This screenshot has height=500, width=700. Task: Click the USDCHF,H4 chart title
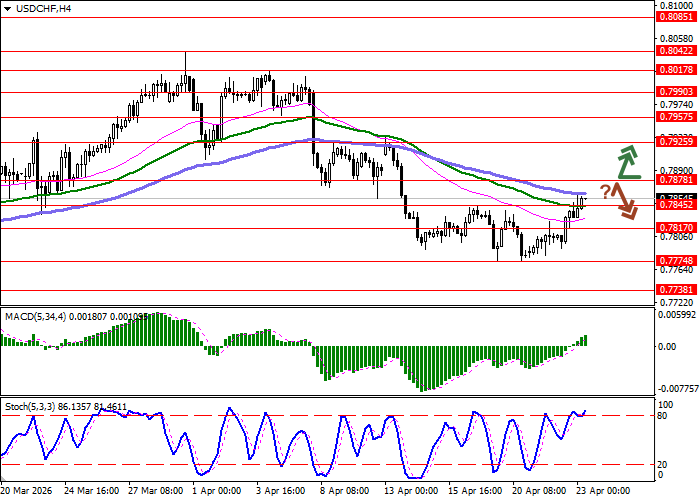[x=43, y=9]
